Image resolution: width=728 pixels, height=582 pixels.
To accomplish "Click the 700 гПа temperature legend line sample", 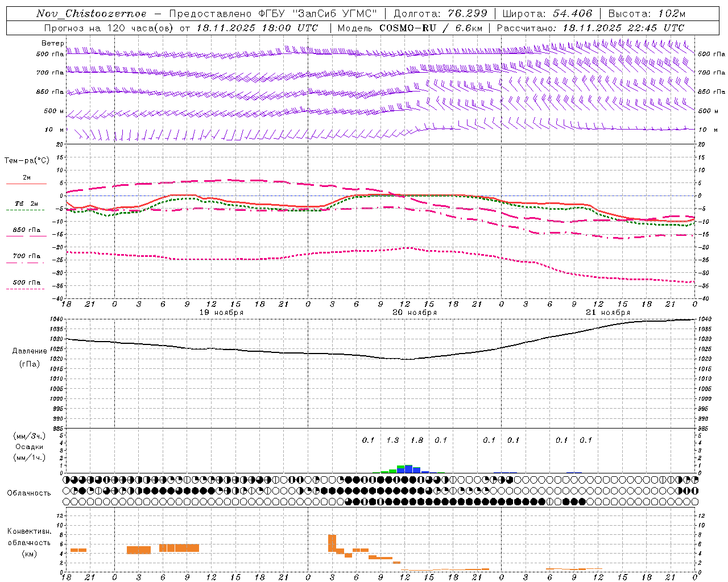I will pos(25,263).
